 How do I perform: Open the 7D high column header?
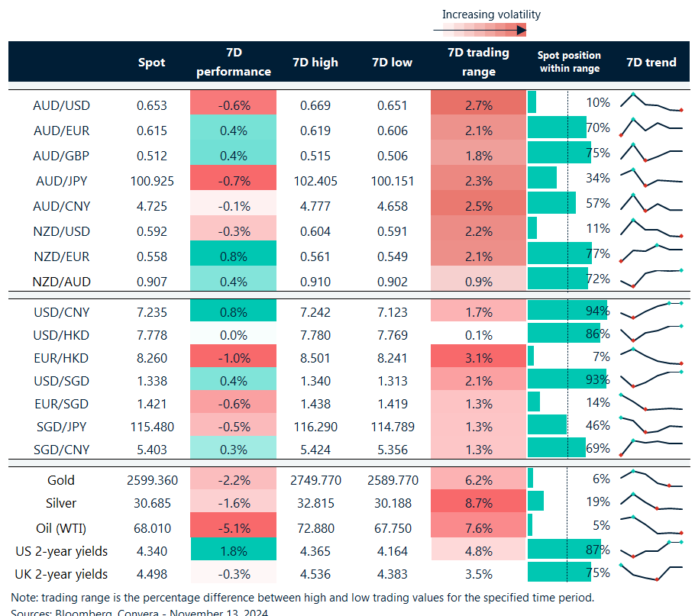click(315, 62)
